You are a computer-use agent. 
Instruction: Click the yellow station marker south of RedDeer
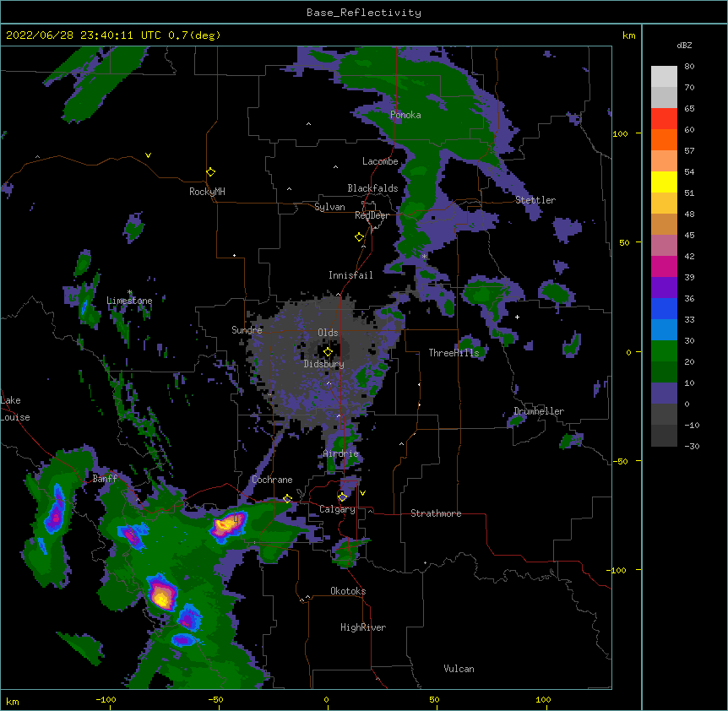point(360,237)
